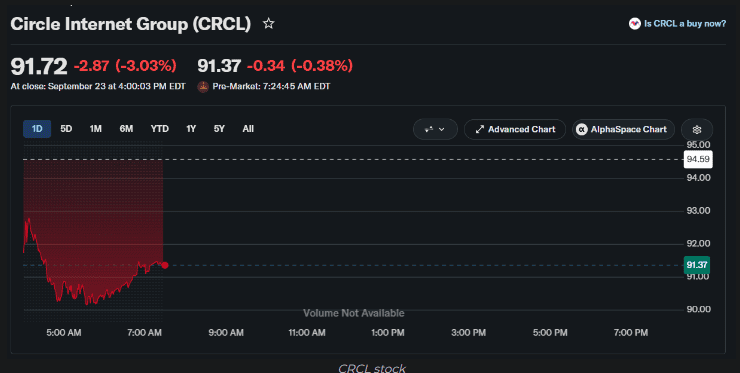Open chart settings gear icon
Viewport: 740px width, 373px height.
(x=697, y=129)
